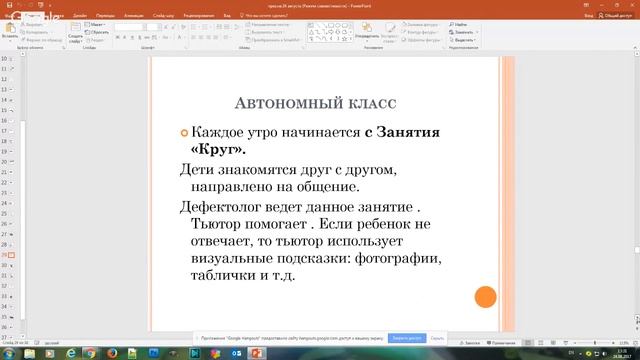This screenshot has height=360, width=640.
Task: Open the Макет layout dropdown
Action: pos(96,24)
